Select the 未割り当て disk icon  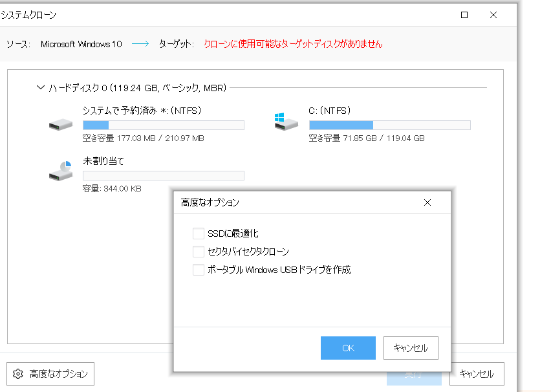point(61,171)
